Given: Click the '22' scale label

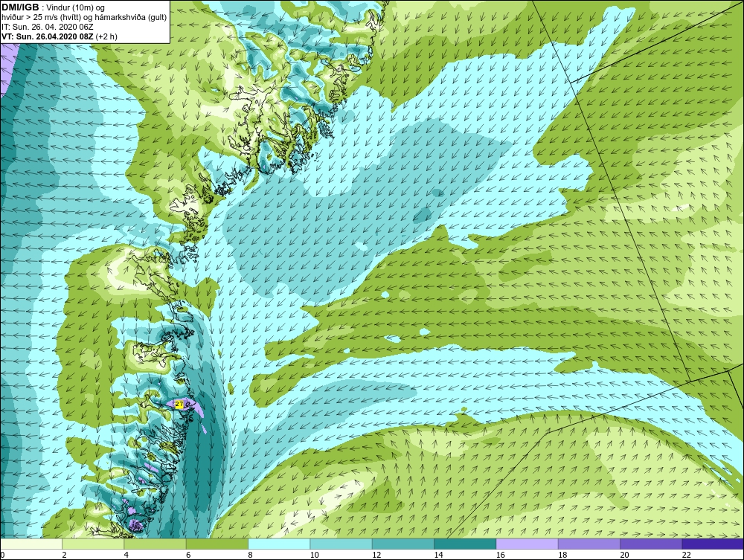Looking at the screenshot, I should [x=686, y=555].
